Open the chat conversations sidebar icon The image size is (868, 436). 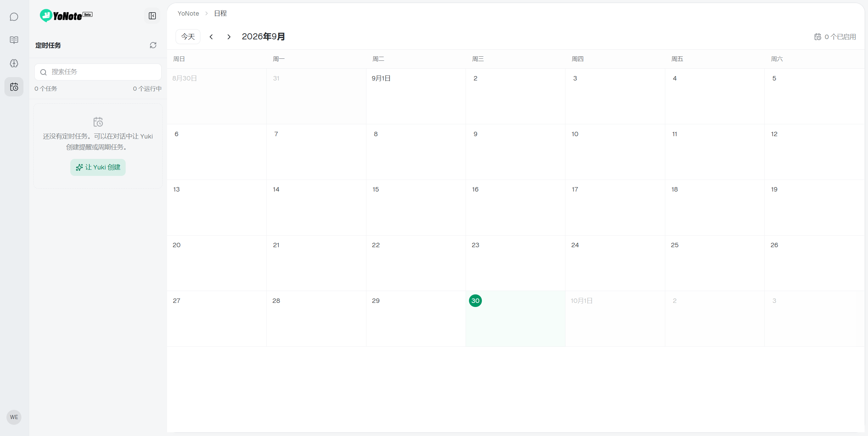tap(14, 17)
